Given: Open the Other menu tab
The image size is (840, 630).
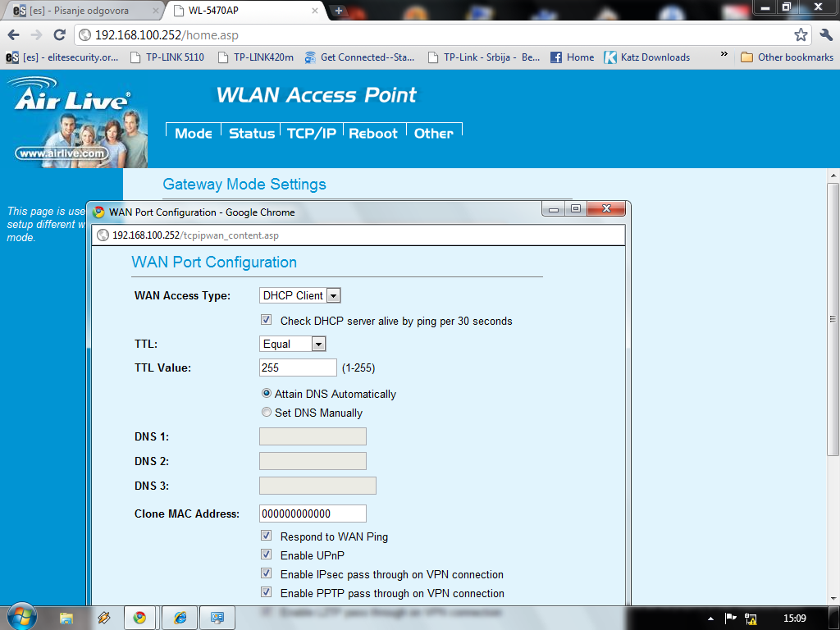Looking at the screenshot, I should coord(434,134).
